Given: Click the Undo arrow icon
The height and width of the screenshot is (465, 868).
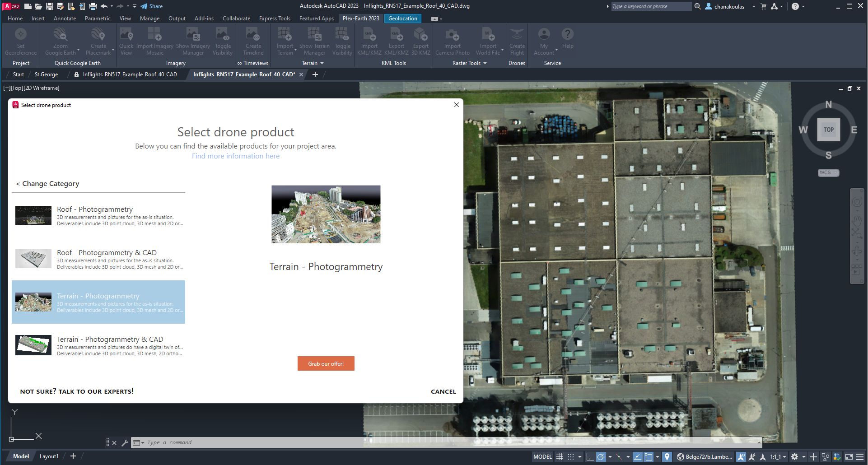Looking at the screenshot, I should click(x=104, y=6).
